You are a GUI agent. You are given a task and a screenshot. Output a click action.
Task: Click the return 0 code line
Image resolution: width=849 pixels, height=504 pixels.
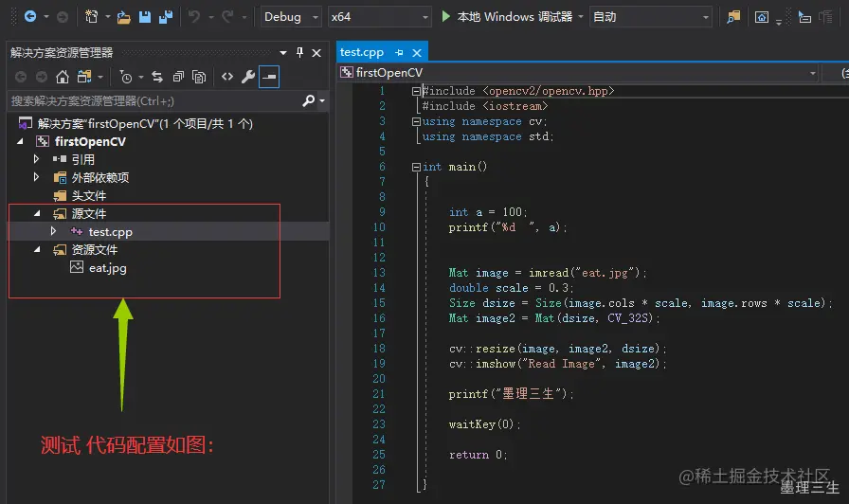[x=479, y=455]
